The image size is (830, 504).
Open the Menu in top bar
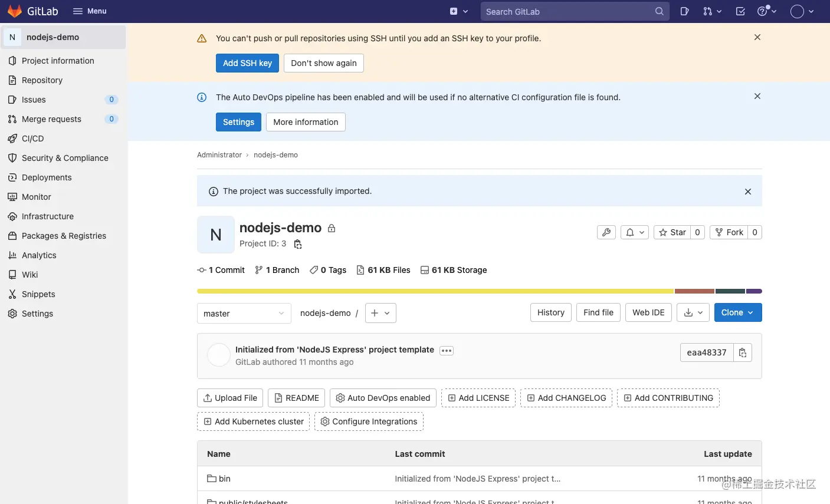[90, 11]
